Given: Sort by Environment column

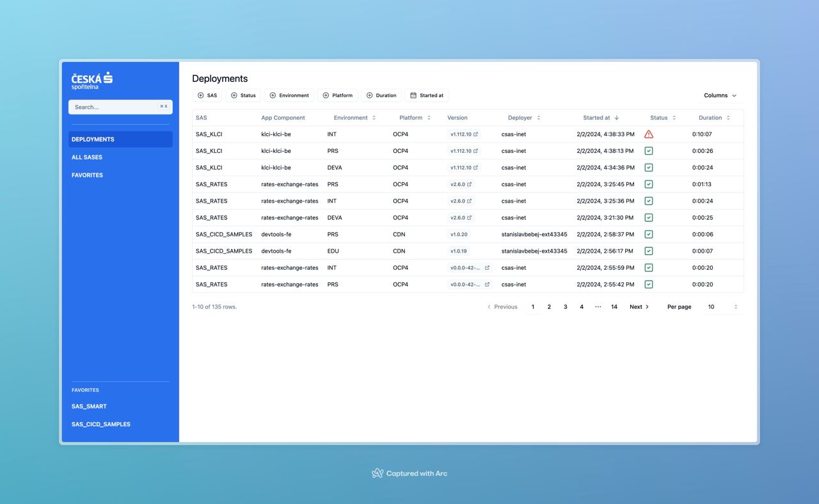Looking at the screenshot, I should tap(355, 118).
